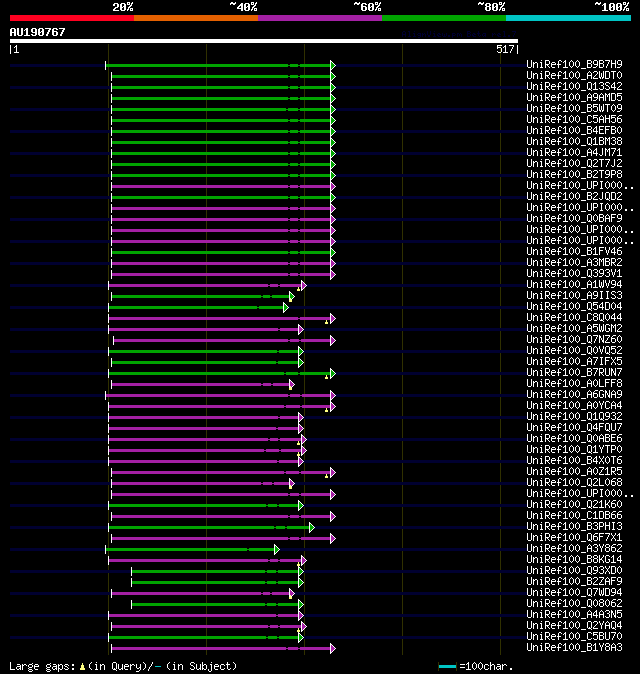Click the UniRef100_Q2YAQ4 label

[x=574, y=626]
